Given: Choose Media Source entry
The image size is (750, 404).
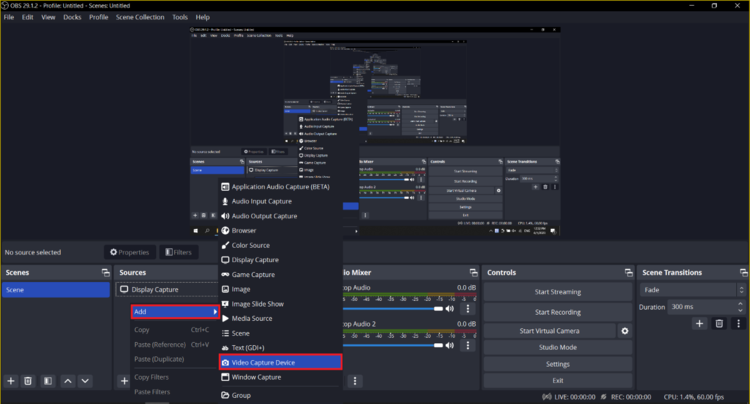Looking at the screenshot, I should tap(280, 318).
